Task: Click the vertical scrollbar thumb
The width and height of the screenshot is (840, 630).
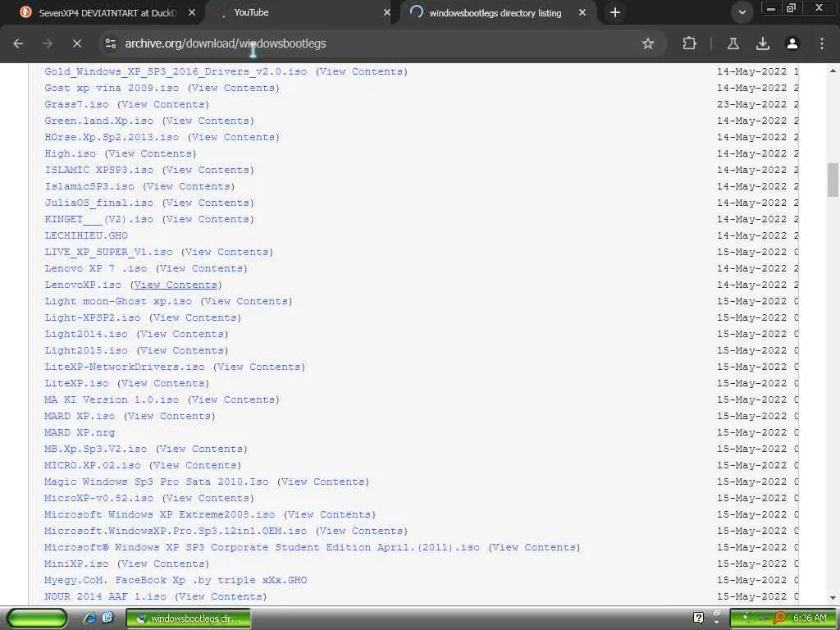Action: click(833, 180)
